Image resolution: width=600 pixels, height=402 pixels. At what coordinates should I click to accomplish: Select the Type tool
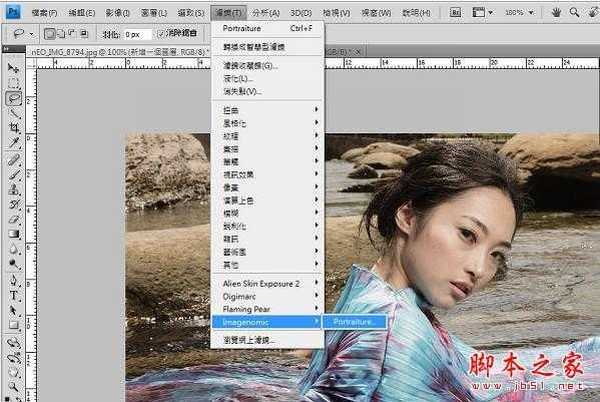pyautogui.click(x=14, y=296)
